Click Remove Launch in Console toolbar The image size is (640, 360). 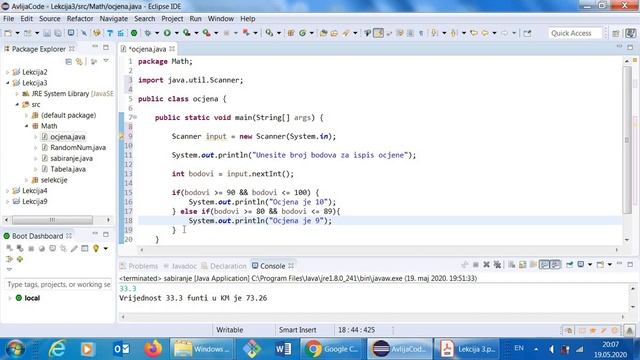click(486, 265)
